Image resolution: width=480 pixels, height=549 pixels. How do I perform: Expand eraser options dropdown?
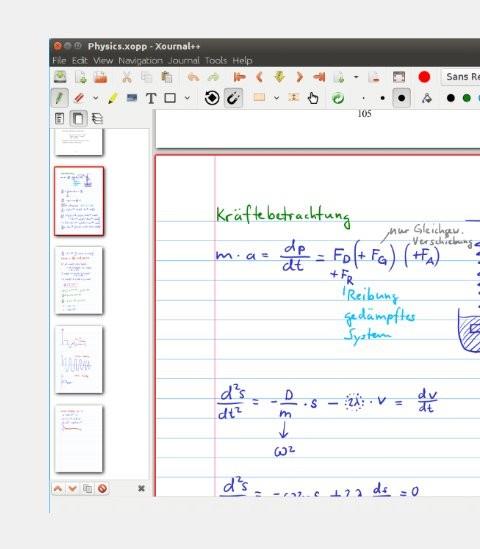pyautogui.click(x=96, y=98)
